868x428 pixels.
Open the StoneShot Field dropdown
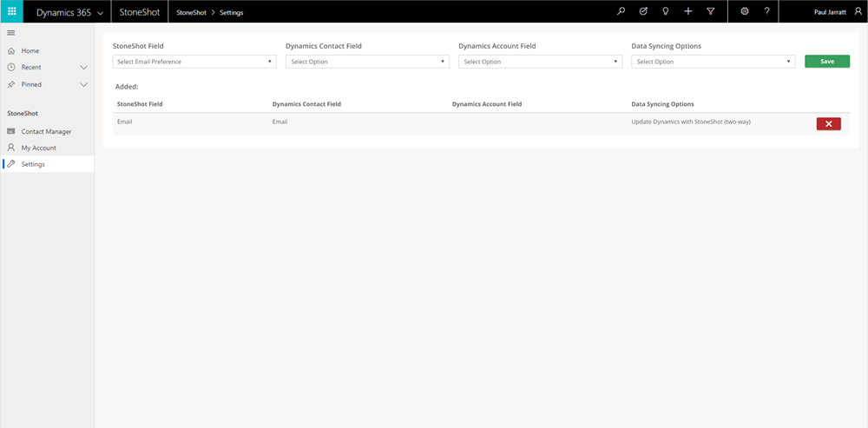[194, 62]
